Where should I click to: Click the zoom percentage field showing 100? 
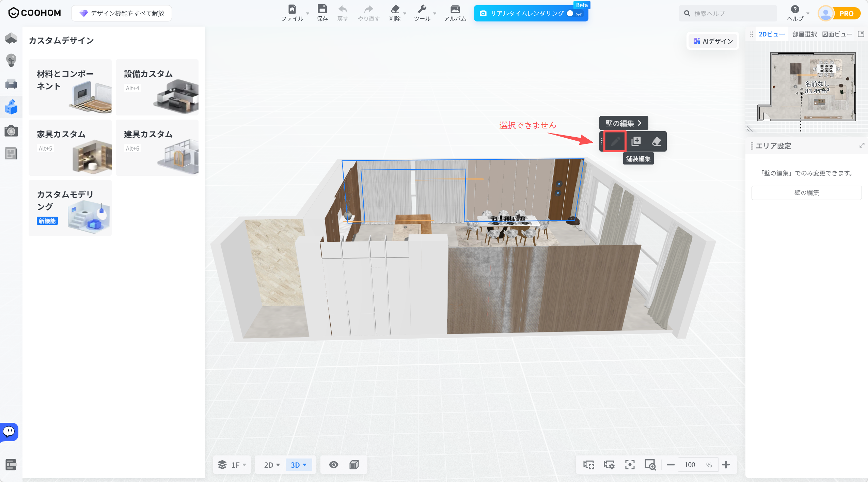698,465
